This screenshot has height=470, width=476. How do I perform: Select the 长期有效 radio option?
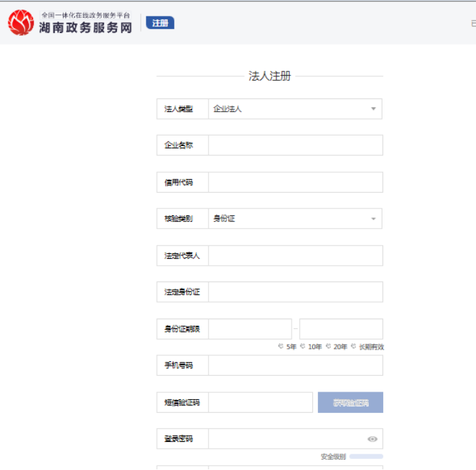(x=354, y=347)
